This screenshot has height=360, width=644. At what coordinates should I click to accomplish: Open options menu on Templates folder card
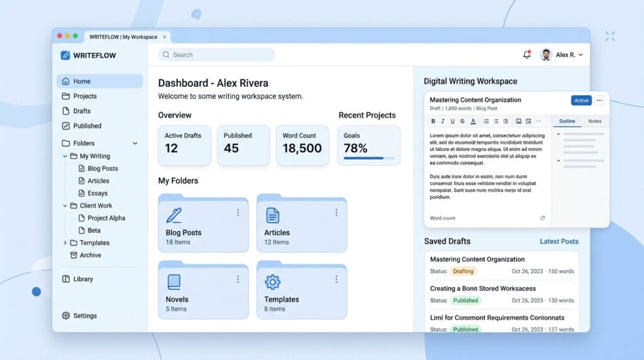[x=336, y=279]
